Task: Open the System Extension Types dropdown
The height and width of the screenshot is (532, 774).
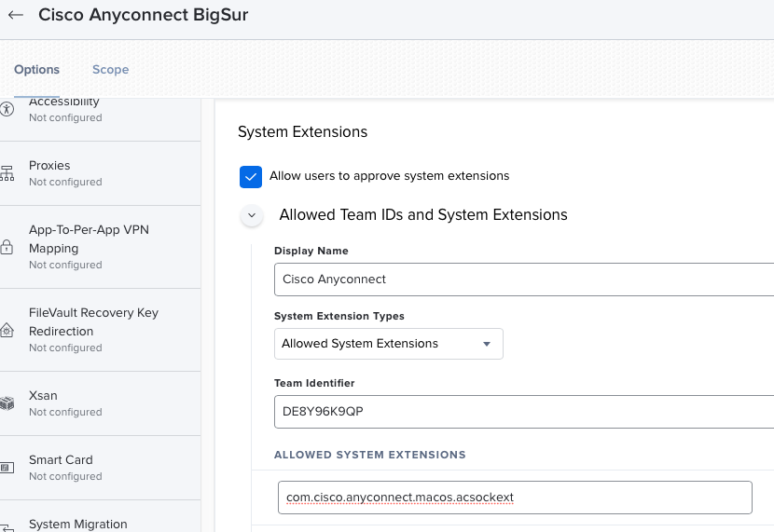Action: point(389,344)
